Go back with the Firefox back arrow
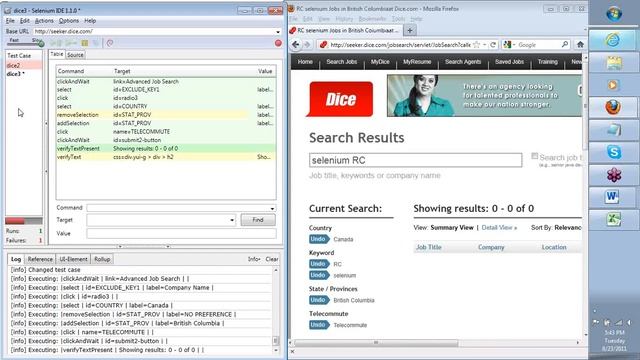The height and width of the screenshot is (360, 640). [296, 44]
